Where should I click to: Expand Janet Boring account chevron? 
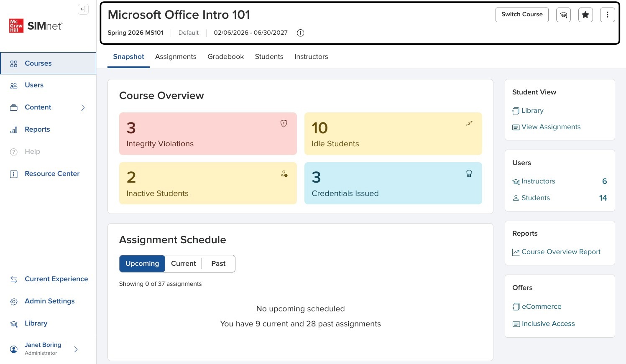(76, 349)
